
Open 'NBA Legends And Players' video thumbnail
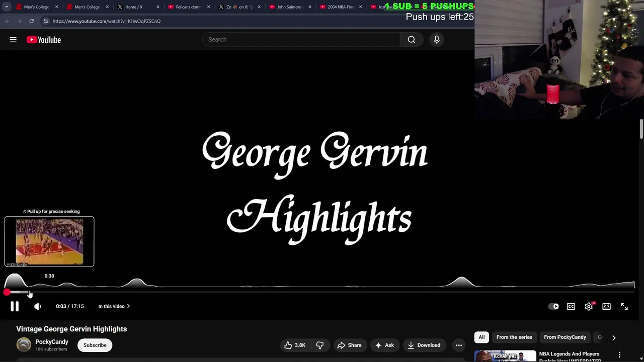pos(505,356)
